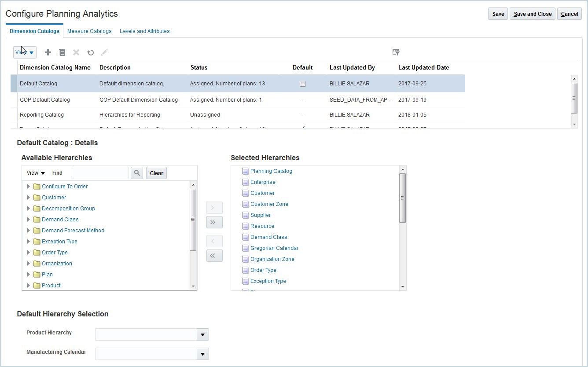Switch to the Measure Catalogs tab
588x367 pixels.
click(89, 31)
